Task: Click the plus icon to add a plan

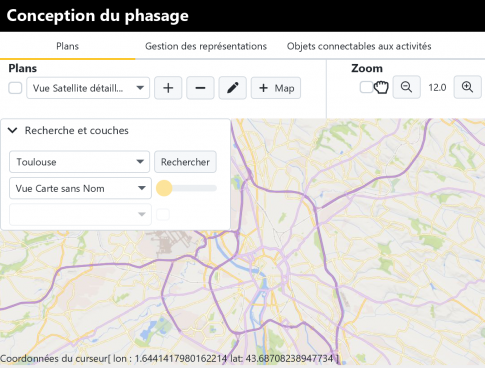Action: (168, 88)
